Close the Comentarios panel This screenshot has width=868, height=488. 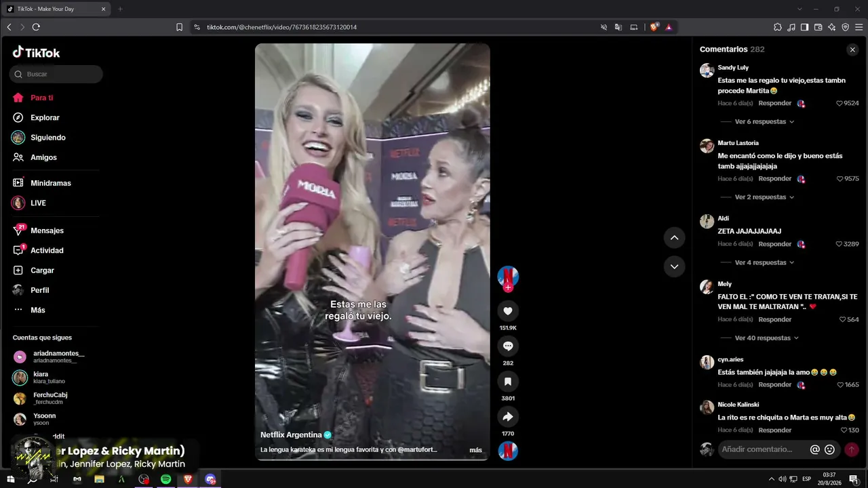pyautogui.click(x=852, y=49)
